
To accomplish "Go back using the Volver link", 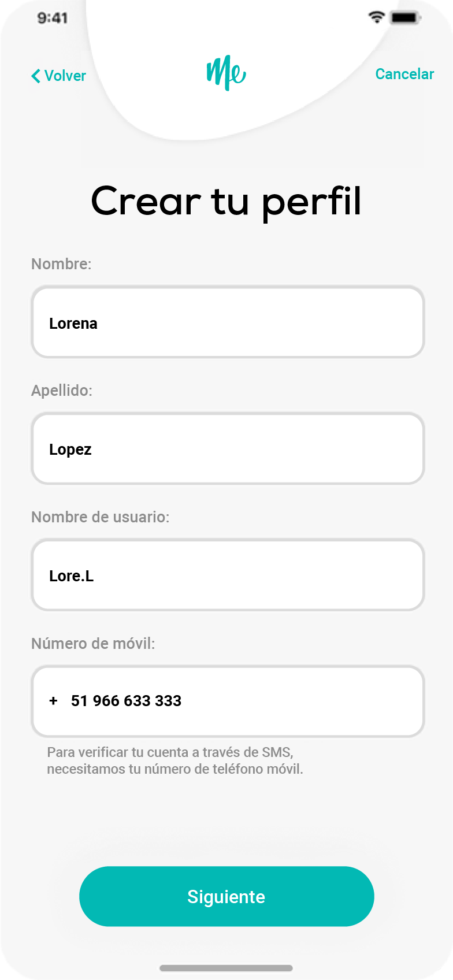I will (x=65, y=76).
